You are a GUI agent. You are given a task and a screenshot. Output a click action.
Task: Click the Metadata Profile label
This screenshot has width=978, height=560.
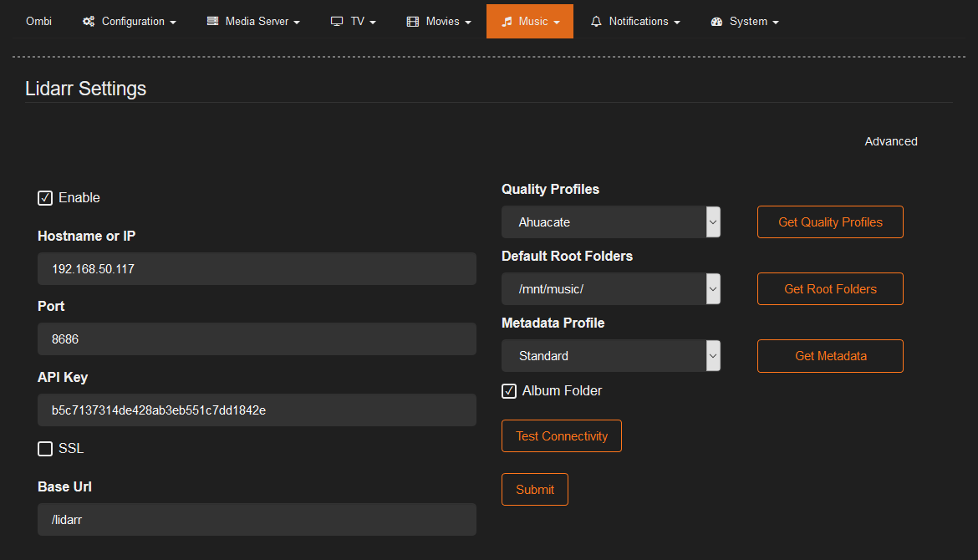point(553,323)
